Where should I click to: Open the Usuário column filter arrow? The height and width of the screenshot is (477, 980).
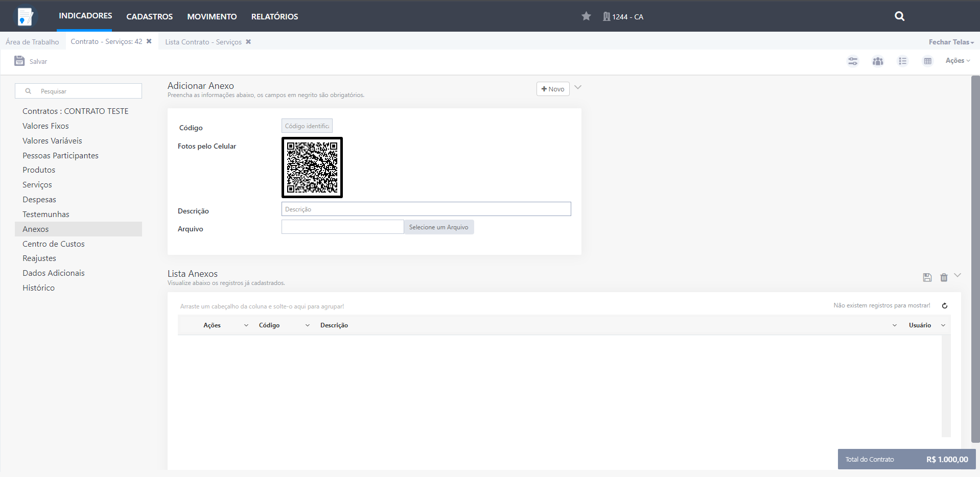click(943, 325)
